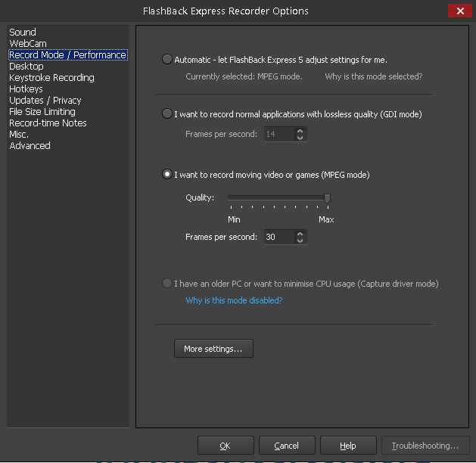Open the Sound settings page
This screenshot has width=476, height=463.
(x=23, y=33)
